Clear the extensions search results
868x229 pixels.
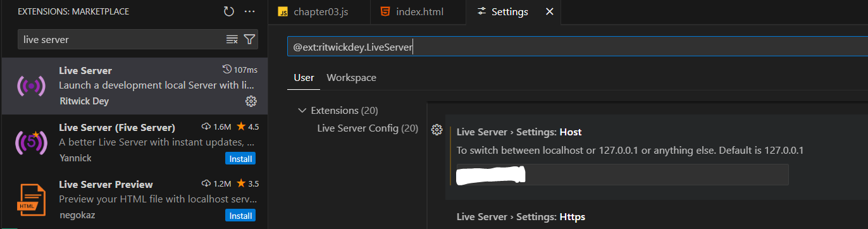[x=232, y=39]
